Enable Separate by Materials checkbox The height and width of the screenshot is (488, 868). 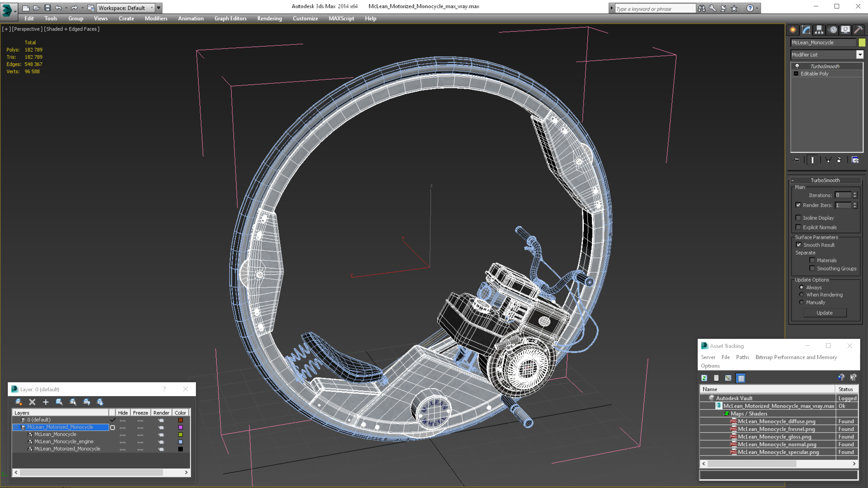813,260
